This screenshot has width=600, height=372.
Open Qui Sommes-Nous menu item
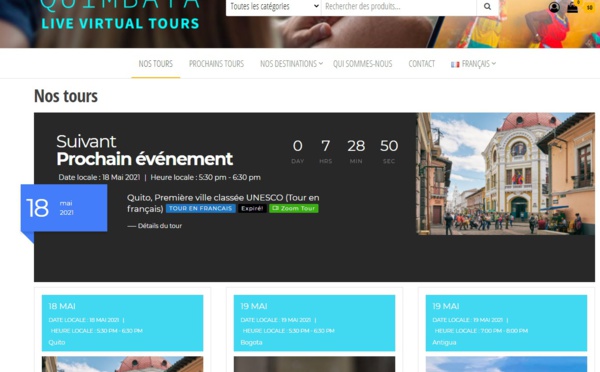point(362,64)
